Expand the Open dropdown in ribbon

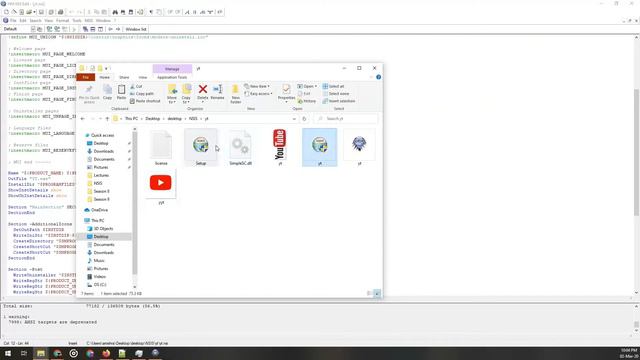[x=307, y=87]
